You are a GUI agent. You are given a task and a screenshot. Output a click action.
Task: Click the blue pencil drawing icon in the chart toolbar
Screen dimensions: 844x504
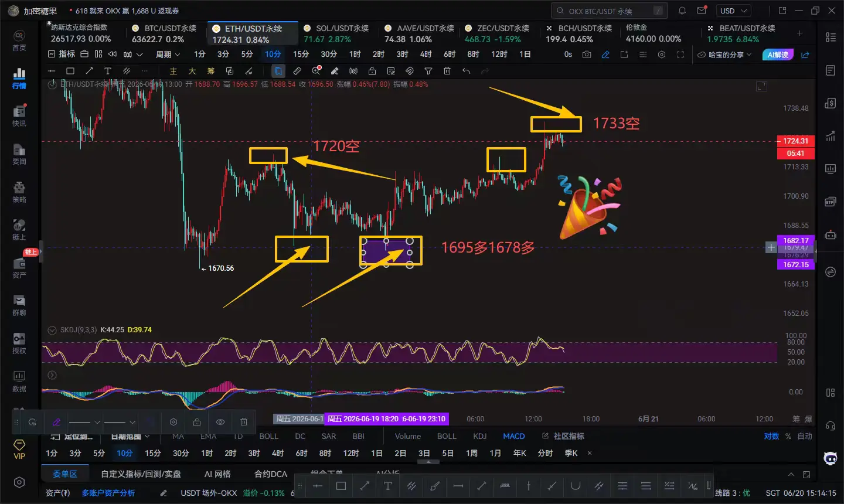point(605,55)
